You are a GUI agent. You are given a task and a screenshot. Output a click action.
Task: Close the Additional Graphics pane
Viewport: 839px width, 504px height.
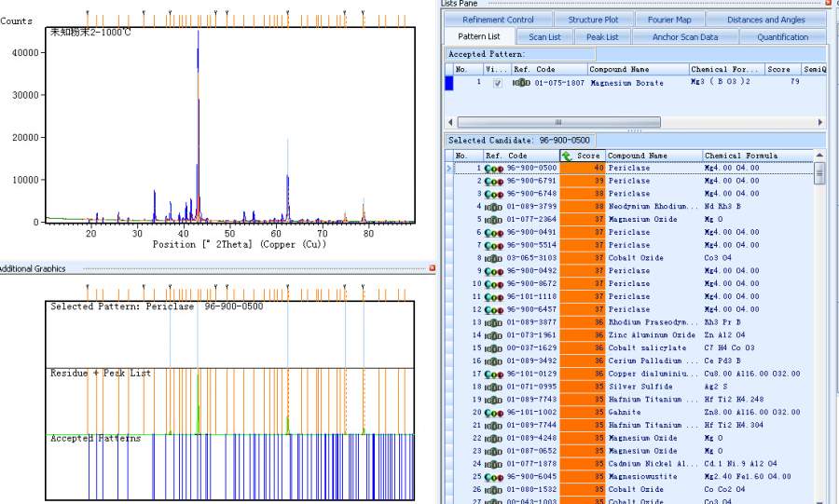433,268
